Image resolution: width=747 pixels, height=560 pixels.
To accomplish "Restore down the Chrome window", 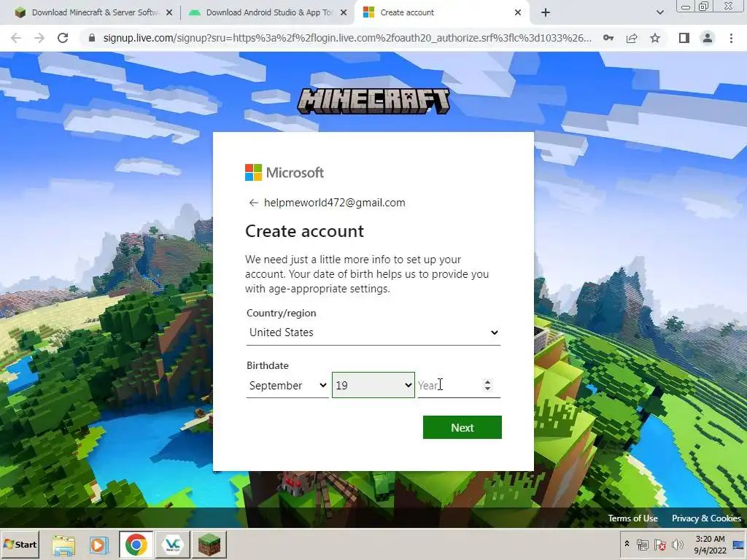I will point(703,7).
